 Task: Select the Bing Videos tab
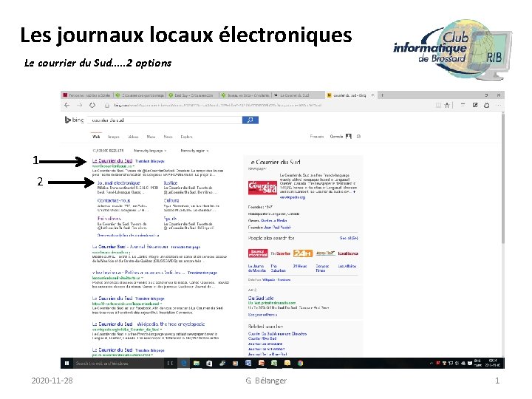click(133, 137)
